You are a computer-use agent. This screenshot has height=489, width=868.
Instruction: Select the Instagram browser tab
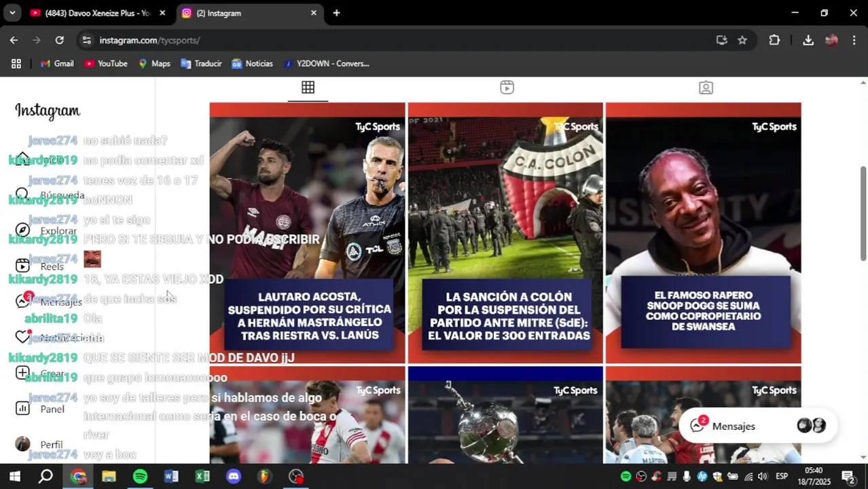coord(248,13)
